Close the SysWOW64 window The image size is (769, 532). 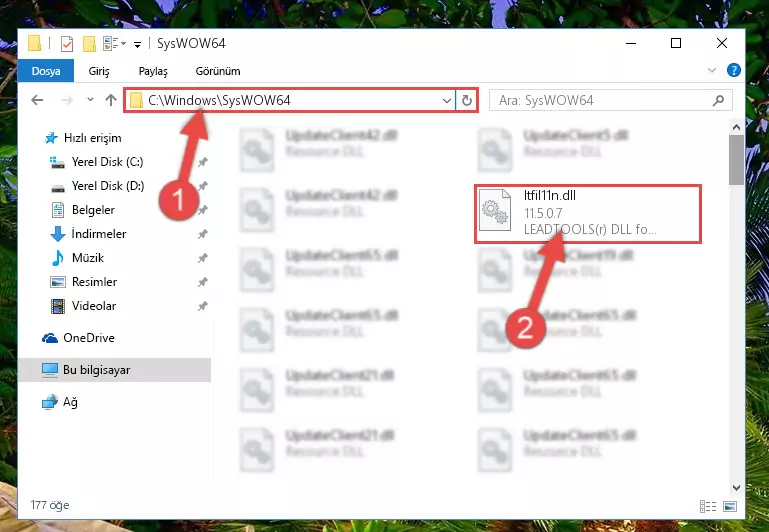pos(721,43)
